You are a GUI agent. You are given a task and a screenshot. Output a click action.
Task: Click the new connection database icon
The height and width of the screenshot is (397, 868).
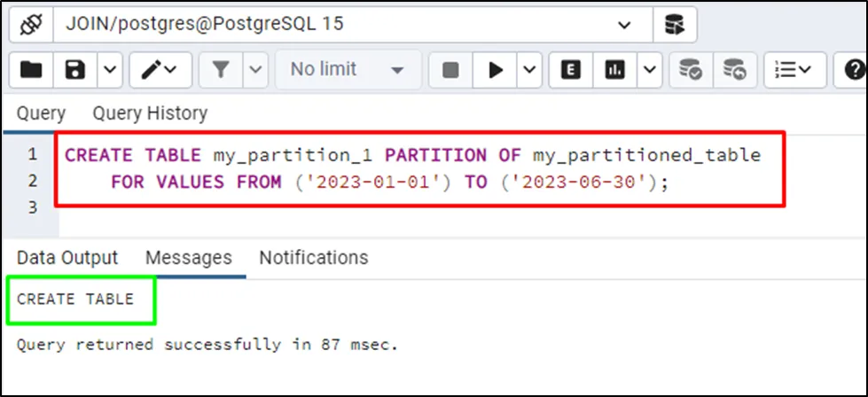674,25
